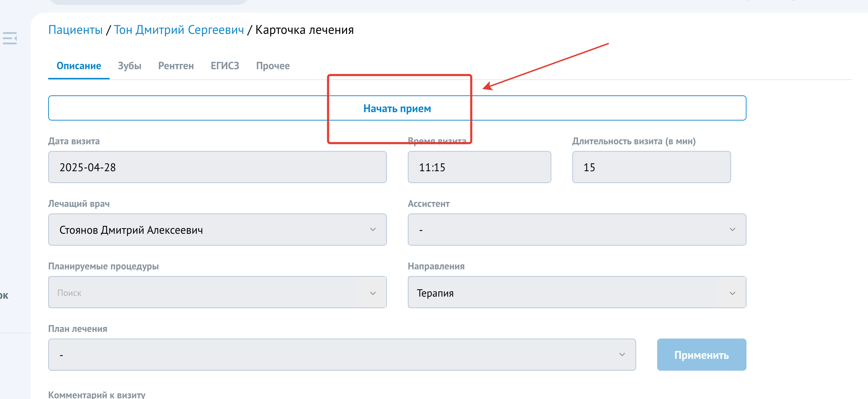Open the Ассистент dropdown
The width and height of the screenshot is (868, 399).
(577, 230)
